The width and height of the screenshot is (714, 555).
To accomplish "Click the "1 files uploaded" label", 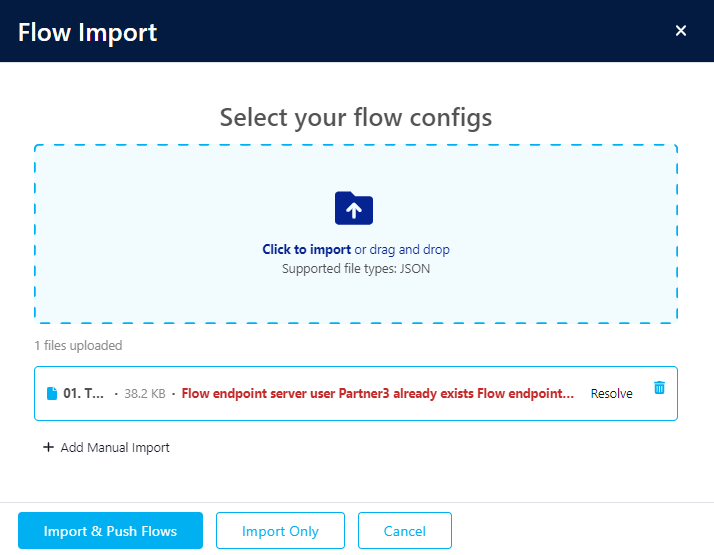I will tap(78, 346).
